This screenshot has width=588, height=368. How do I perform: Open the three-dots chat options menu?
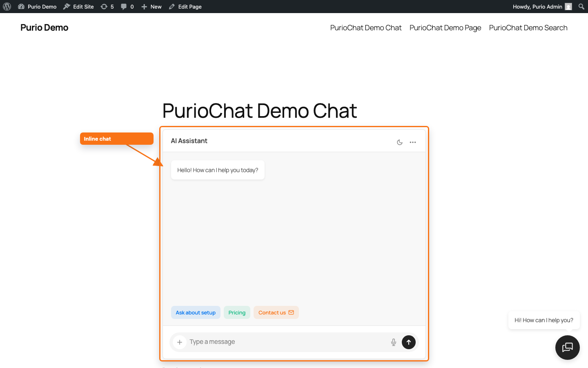(x=413, y=142)
